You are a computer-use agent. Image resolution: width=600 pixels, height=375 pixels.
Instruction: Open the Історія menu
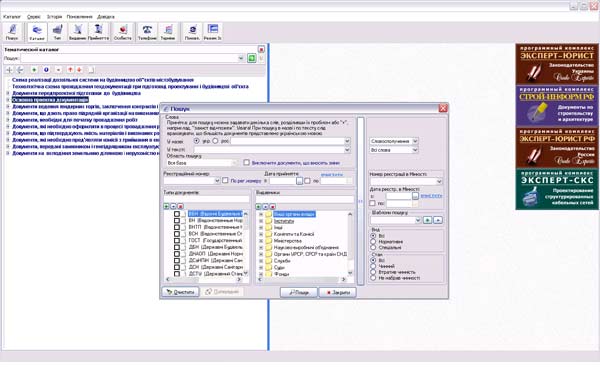click(54, 17)
